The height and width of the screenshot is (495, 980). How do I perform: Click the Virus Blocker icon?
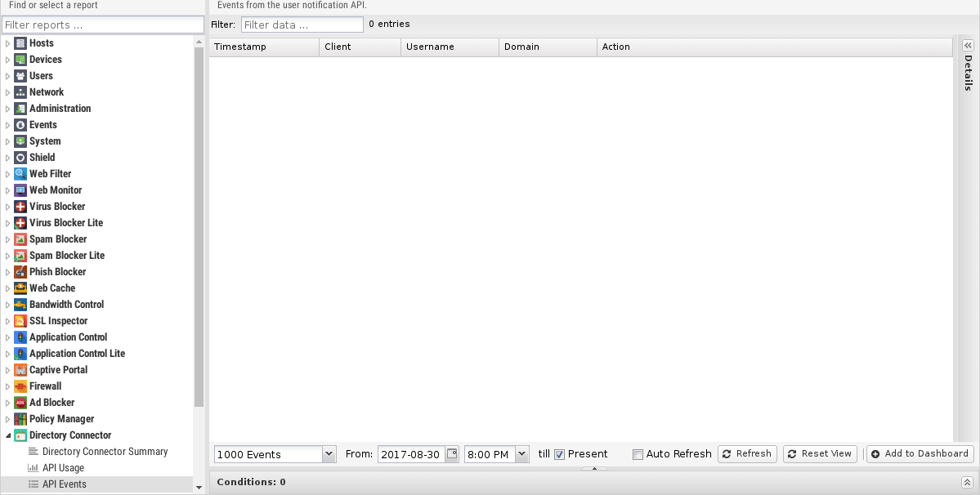20,207
